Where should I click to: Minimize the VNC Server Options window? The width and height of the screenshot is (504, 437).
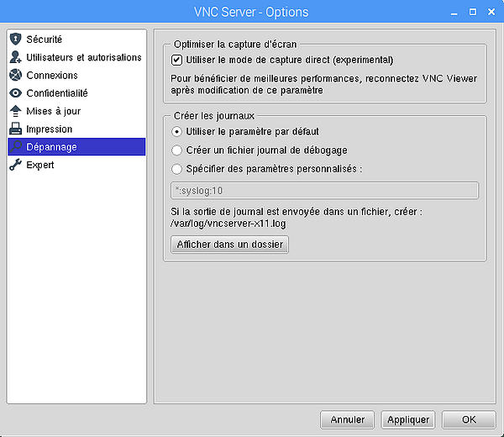click(454, 13)
